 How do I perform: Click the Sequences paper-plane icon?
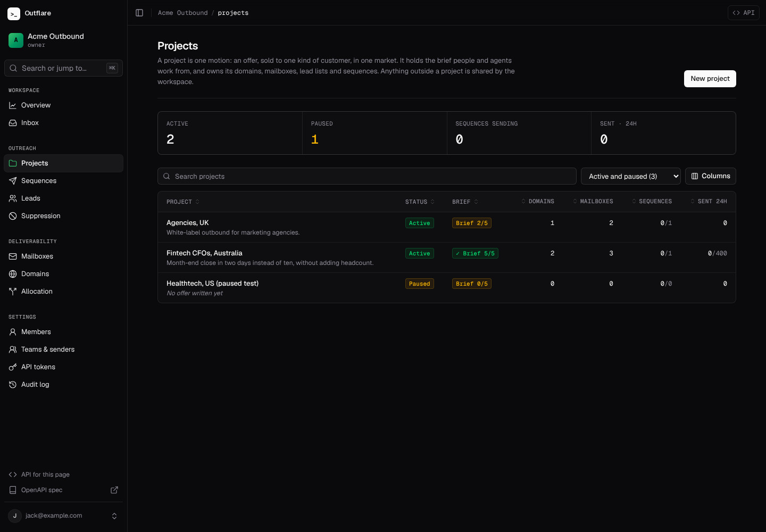click(x=13, y=181)
